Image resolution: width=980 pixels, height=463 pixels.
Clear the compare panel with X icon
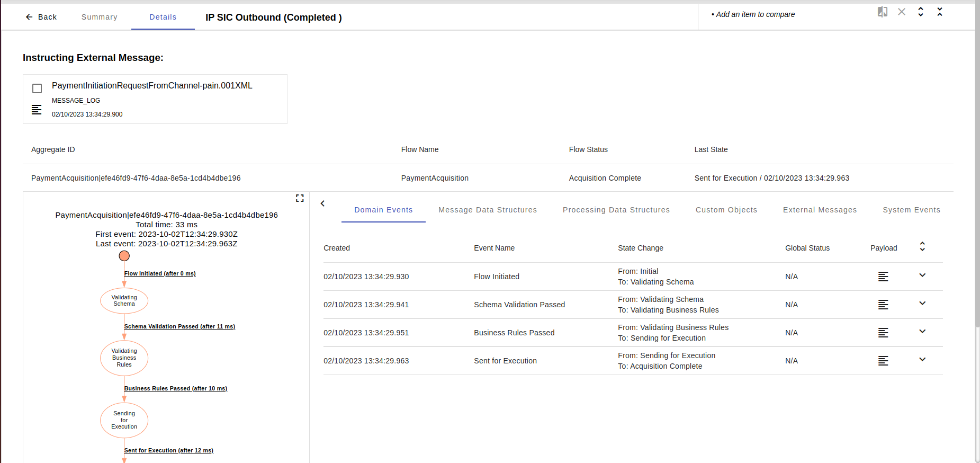902,12
